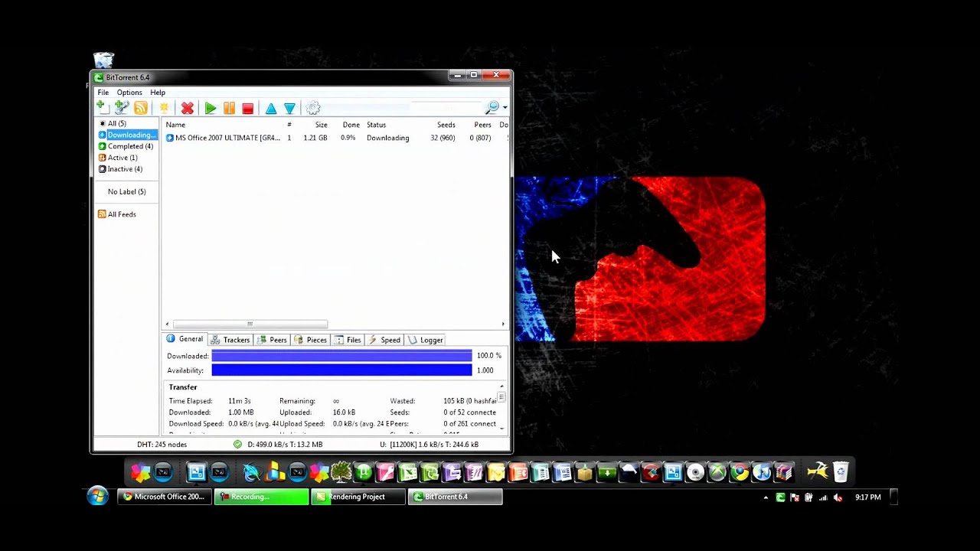Sort by the Peers column header
980x551 pixels.
point(482,125)
